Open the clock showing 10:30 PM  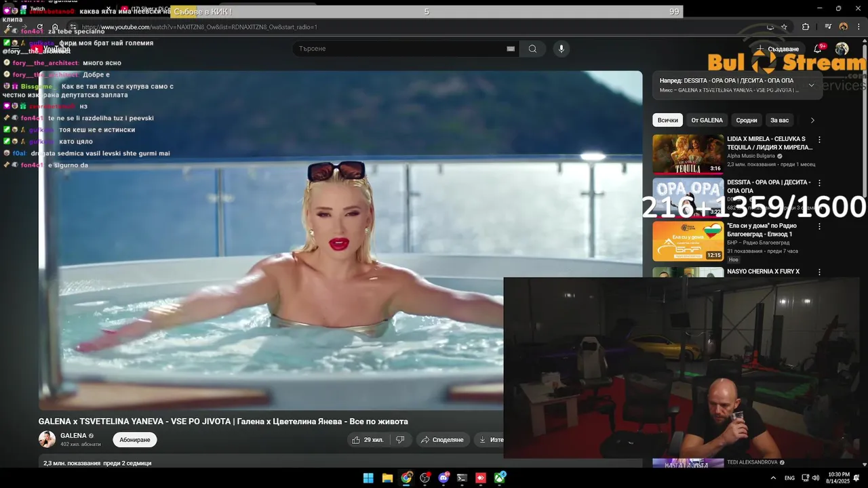click(x=839, y=478)
